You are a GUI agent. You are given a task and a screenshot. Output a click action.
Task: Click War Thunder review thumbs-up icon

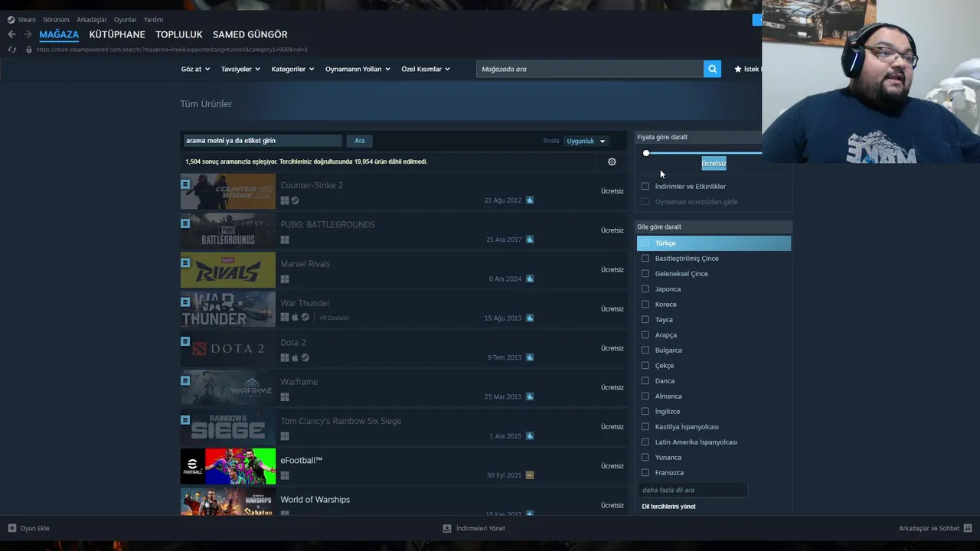[x=530, y=318]
